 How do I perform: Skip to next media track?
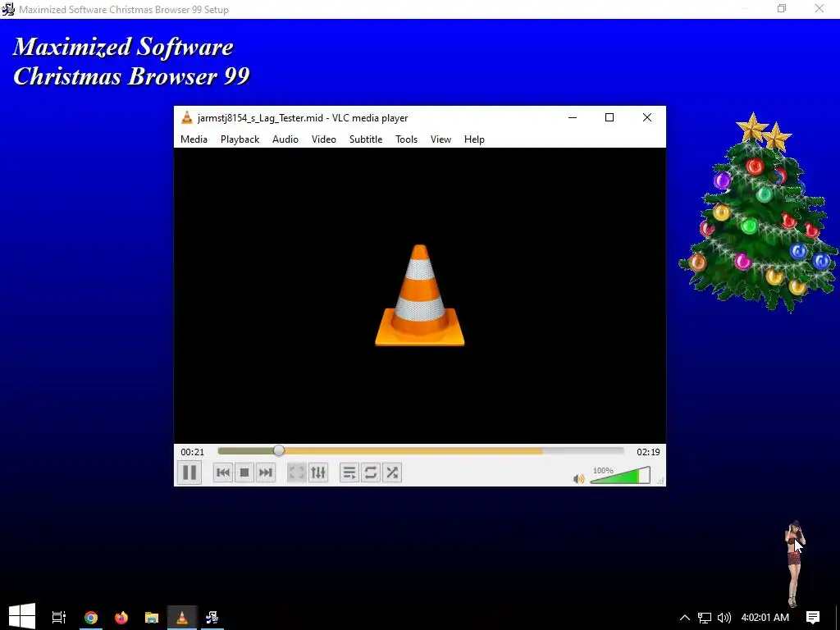(x=266, y=472)
